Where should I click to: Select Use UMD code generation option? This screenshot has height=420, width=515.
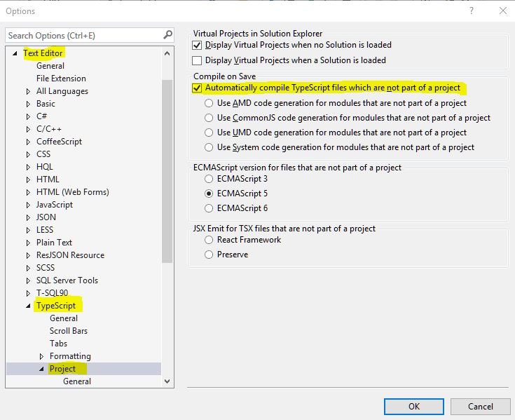tap(209, 133)
